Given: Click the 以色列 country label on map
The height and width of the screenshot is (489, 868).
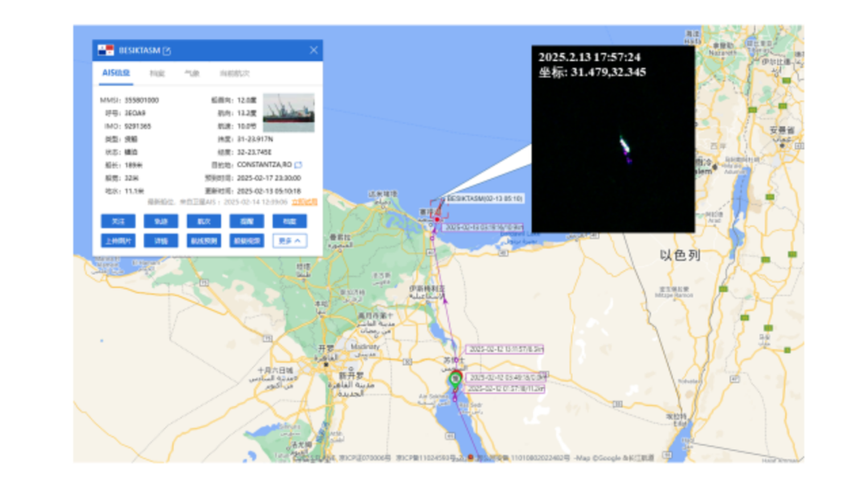Looking at the screenshot, I should point(681,255).
